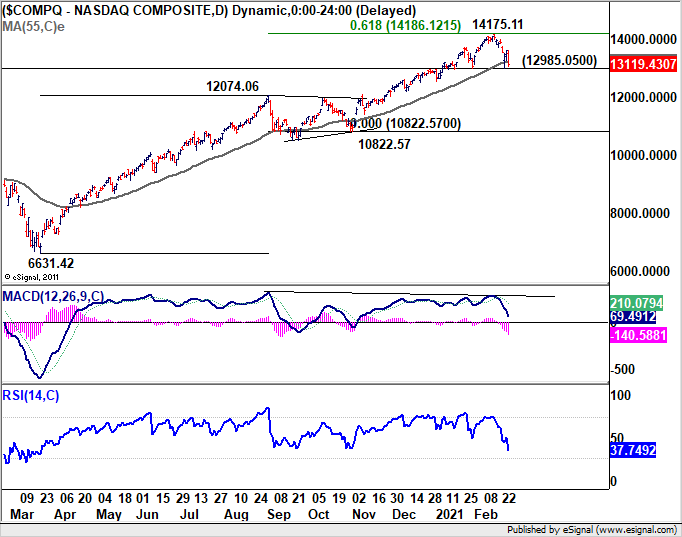Image resolution: width=682 pixels, height=537 pixels.
Task: Click the red 13119.4307 current price tag
Action: (x=643, y=64)
